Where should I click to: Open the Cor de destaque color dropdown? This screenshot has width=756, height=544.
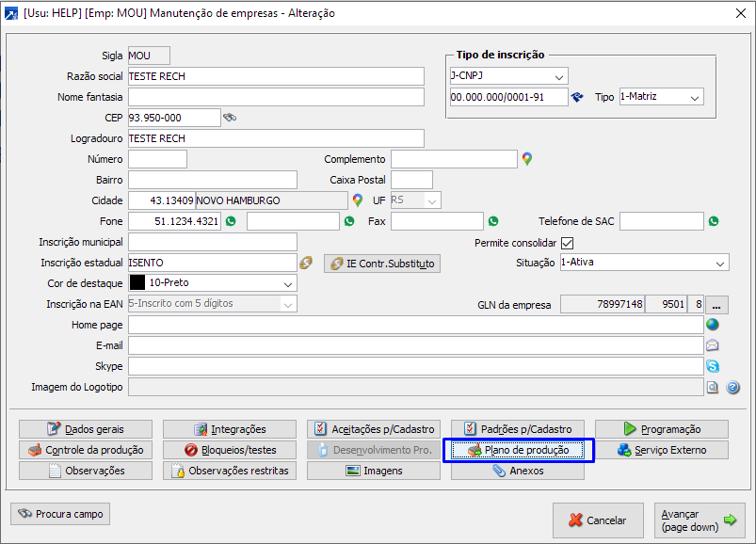pyautogui.click(x=287, y=283)
